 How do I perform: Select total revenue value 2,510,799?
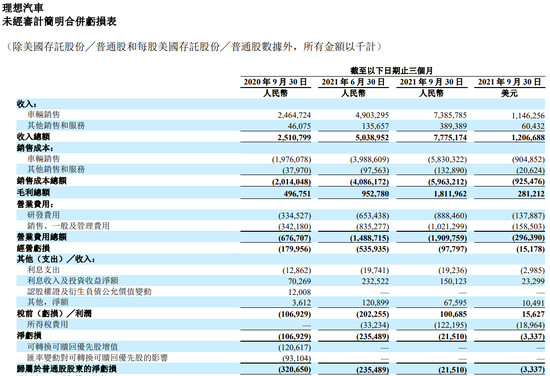(x=294, y=137)
